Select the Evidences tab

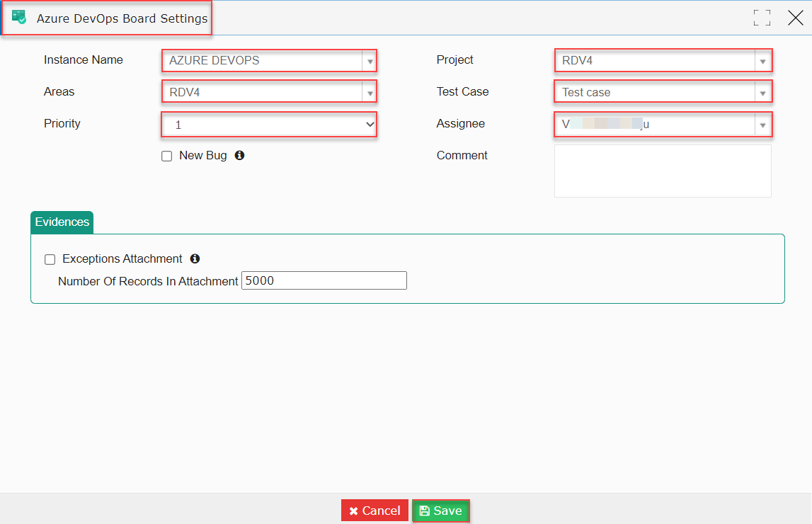coord(62,222)
